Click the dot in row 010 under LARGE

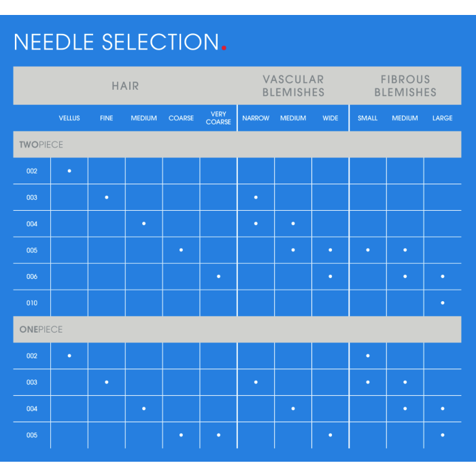click(442, 303)
